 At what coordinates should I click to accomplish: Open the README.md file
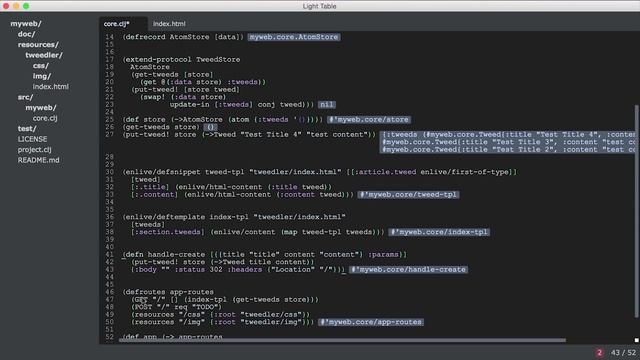point(38,160)
